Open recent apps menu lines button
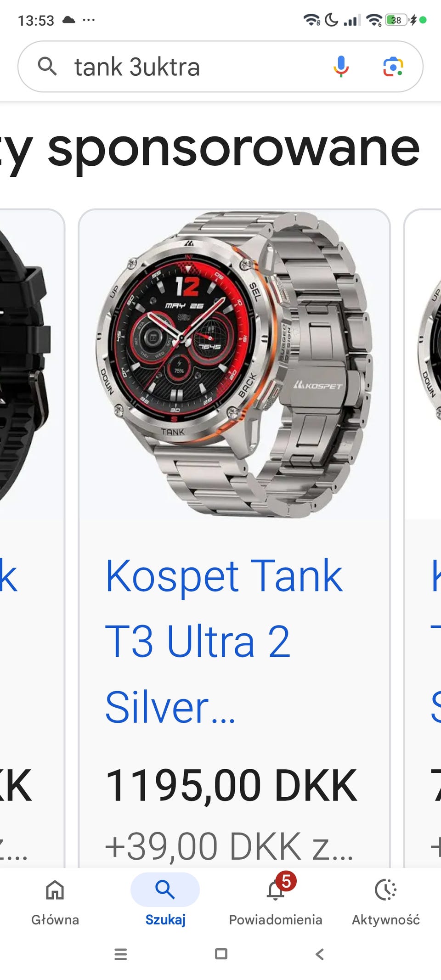Screen dimensions: 441x980 pyautogui.click(x=121, y=954)
